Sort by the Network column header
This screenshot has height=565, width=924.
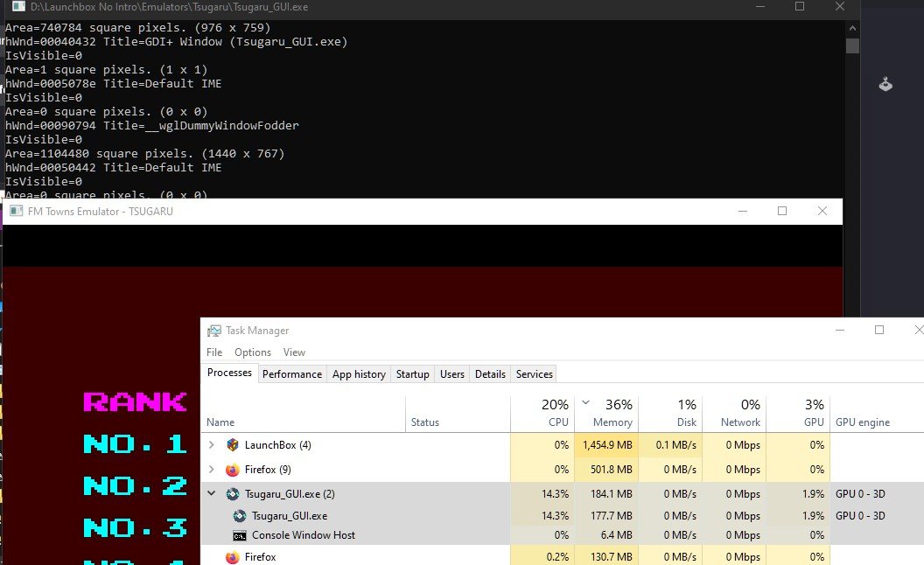coord(734,415)
